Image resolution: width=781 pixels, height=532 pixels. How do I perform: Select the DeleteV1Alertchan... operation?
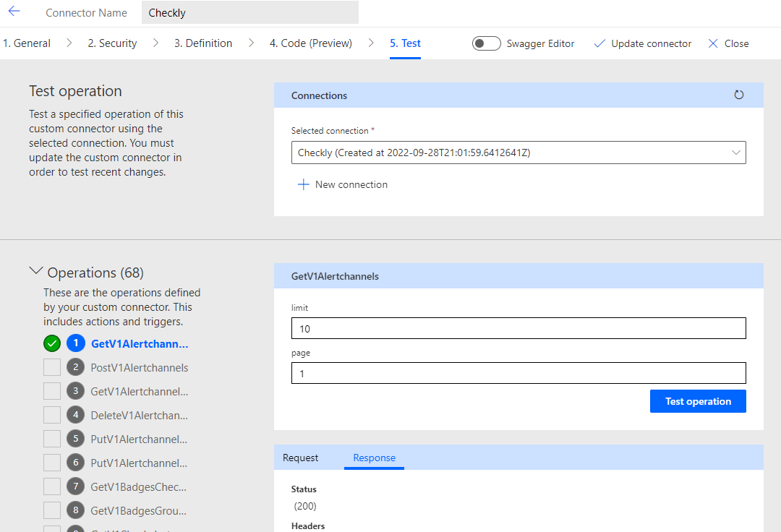pos(139,416)
